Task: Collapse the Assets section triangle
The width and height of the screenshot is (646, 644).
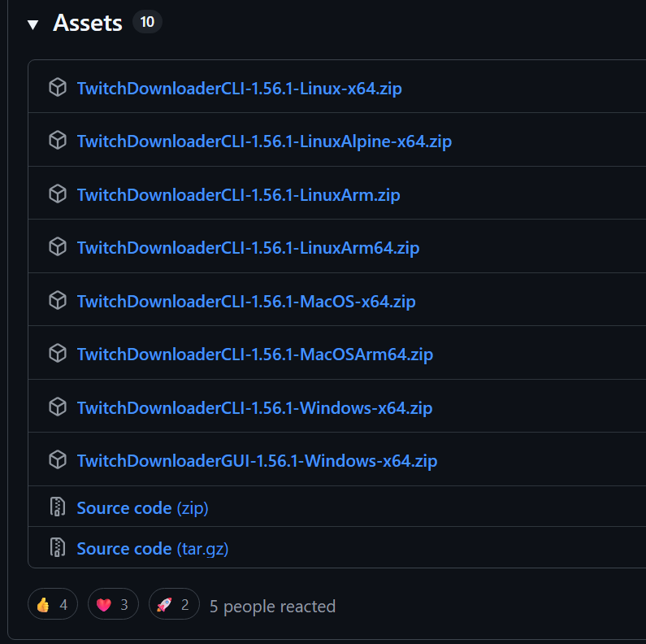Action: (33, 24)
